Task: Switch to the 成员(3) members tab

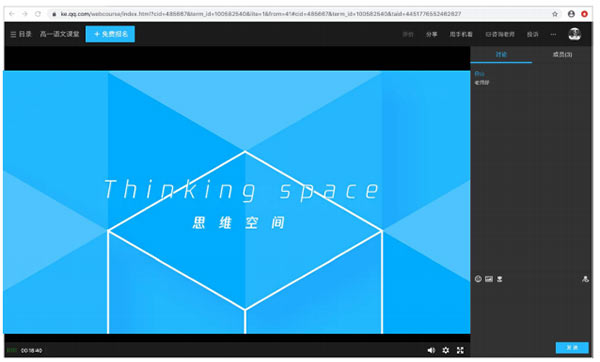Action: 562,54
